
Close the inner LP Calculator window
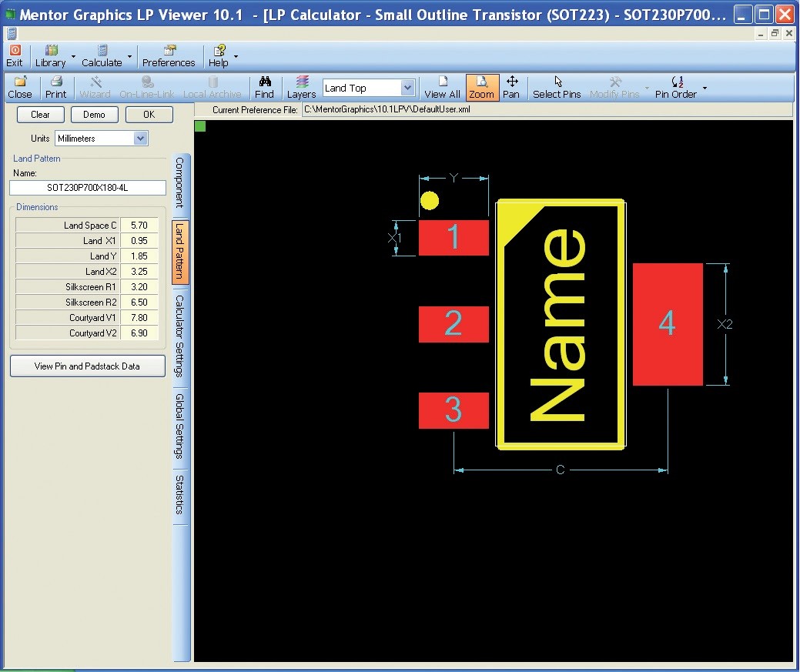tap(789, 33)
